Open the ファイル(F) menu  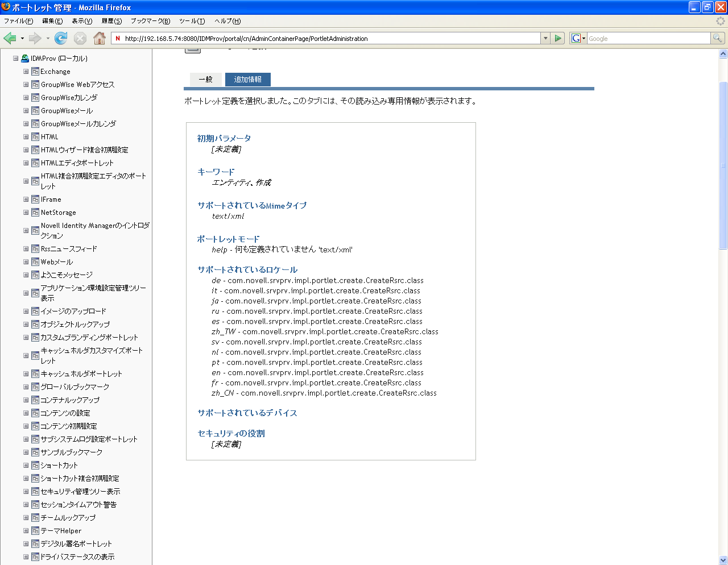point(19,21)
